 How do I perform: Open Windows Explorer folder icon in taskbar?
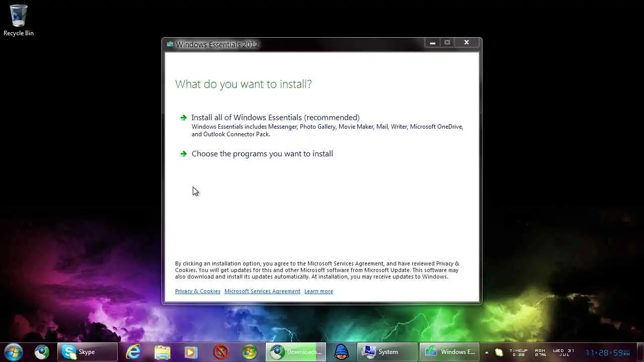click(162, 352)
